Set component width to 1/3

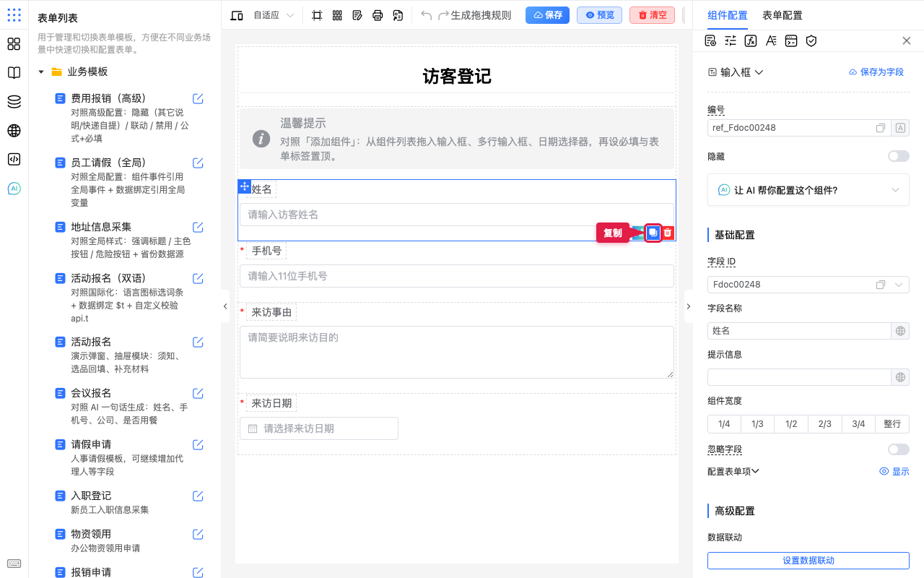[x=757, y=424]
